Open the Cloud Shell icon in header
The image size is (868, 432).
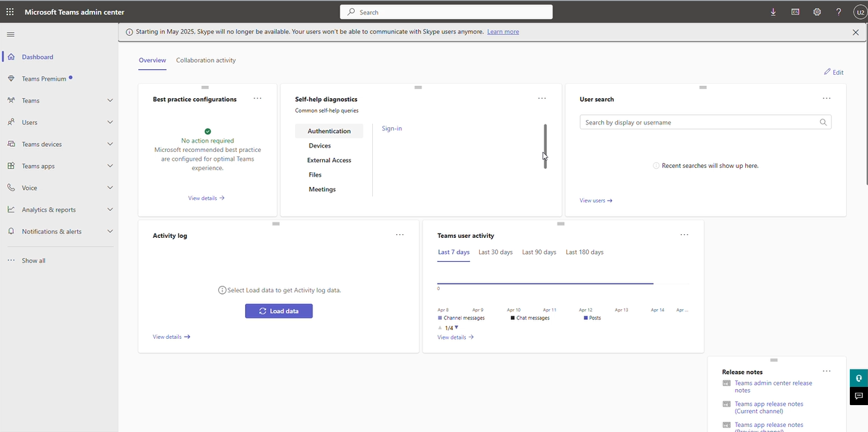[x=795, y=12]
